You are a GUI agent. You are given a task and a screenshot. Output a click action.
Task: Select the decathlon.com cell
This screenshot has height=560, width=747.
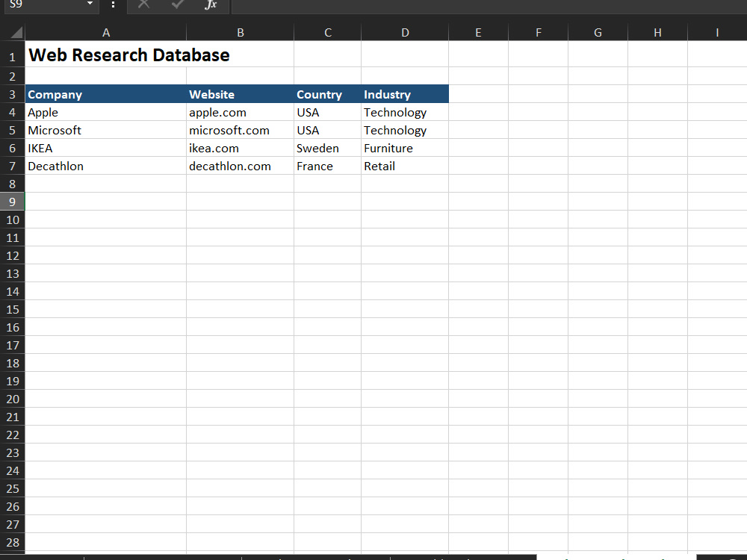click(x=240, y=167)
